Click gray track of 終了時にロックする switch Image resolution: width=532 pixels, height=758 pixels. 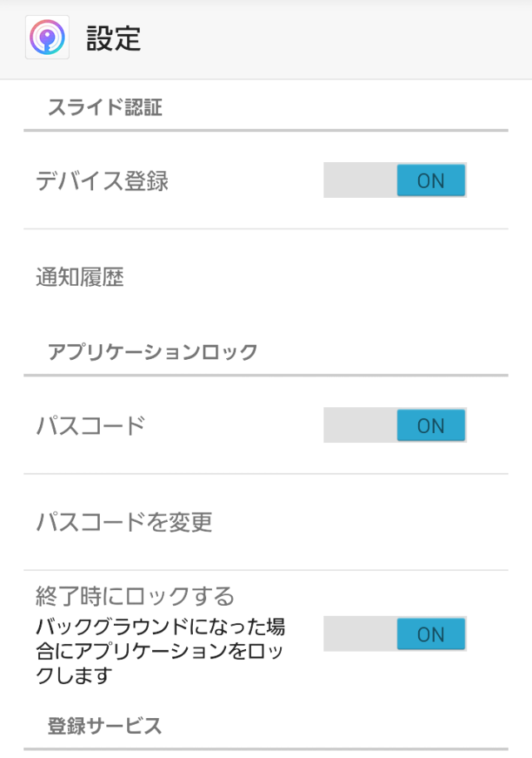(359, 634)
